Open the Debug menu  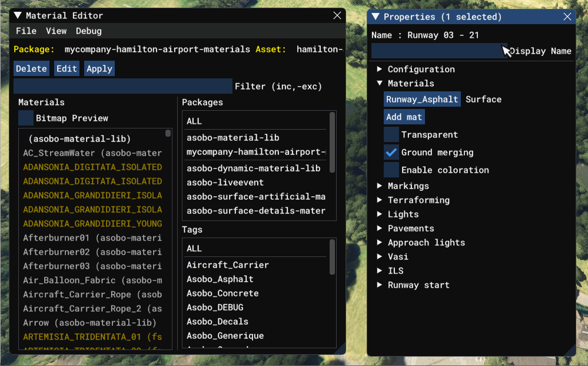click(89, 31)
